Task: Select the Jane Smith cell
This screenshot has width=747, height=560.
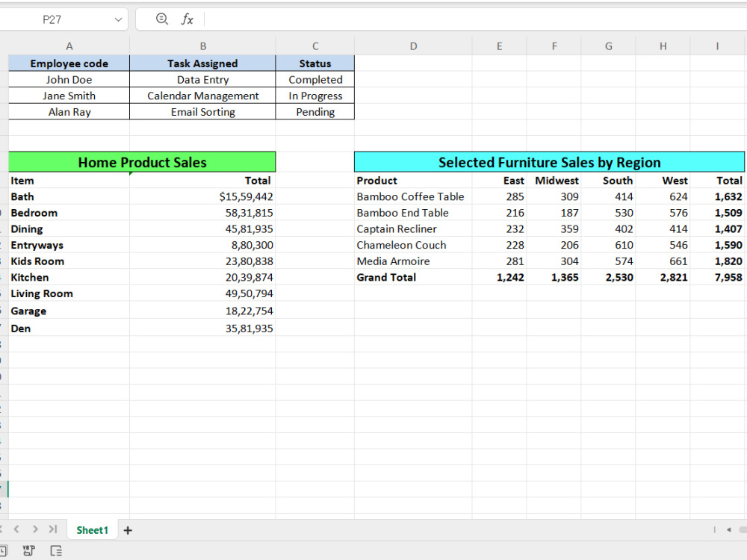Action: coord(69,96)
